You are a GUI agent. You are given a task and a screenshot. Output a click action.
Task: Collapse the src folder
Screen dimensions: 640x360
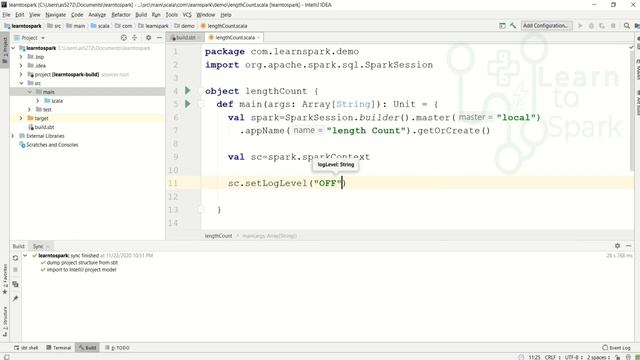coord(21,83)
